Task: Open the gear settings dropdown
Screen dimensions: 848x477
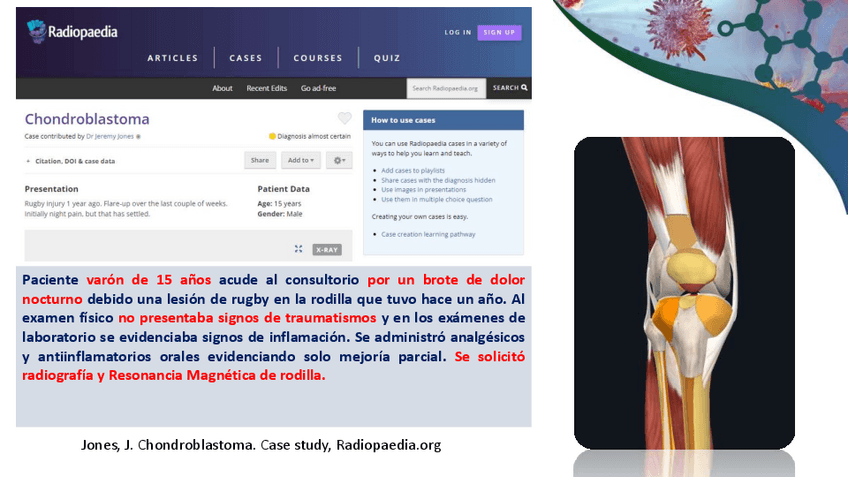Action: [339, 160]
